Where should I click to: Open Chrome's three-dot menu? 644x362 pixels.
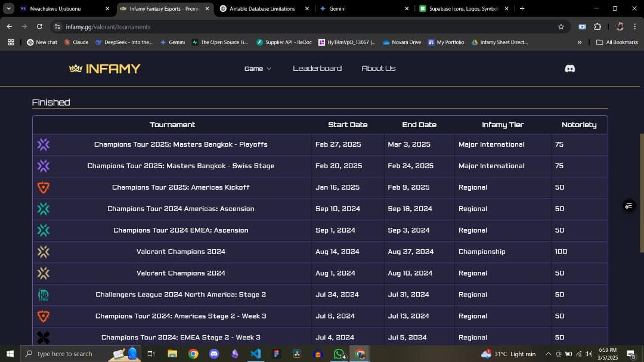(x=635, y=27)
